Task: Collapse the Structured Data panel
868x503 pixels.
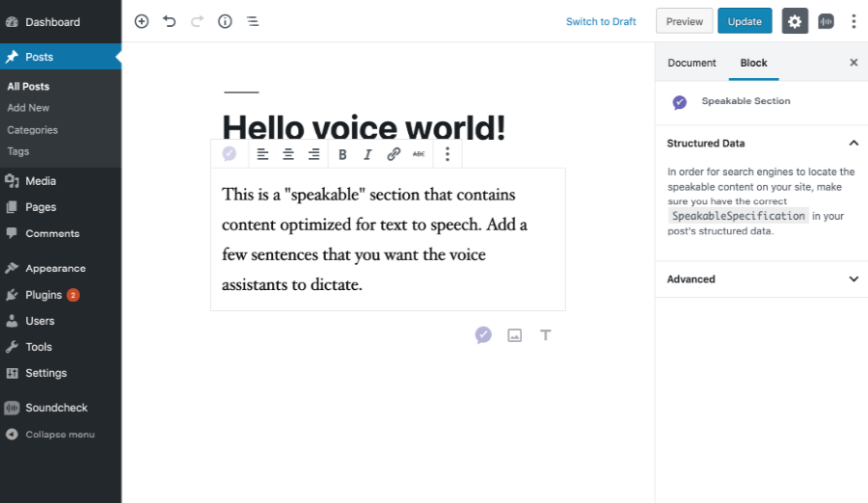Action: point(853,144)
